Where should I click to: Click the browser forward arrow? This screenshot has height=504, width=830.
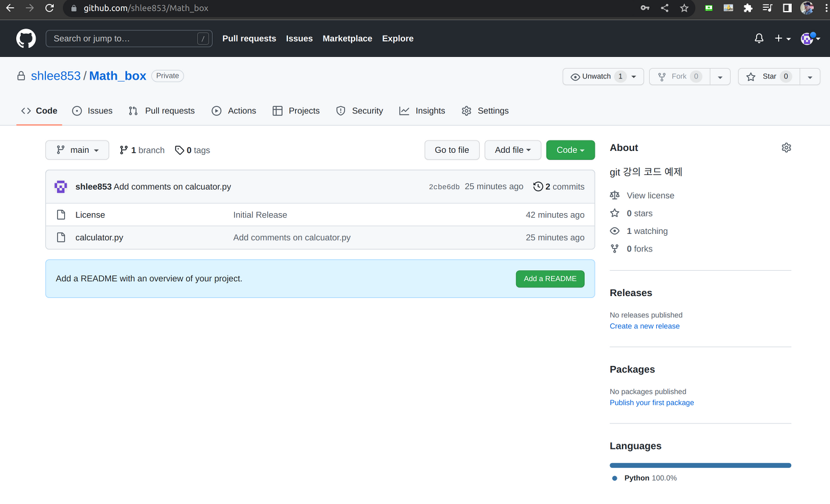tap(30, 8)
